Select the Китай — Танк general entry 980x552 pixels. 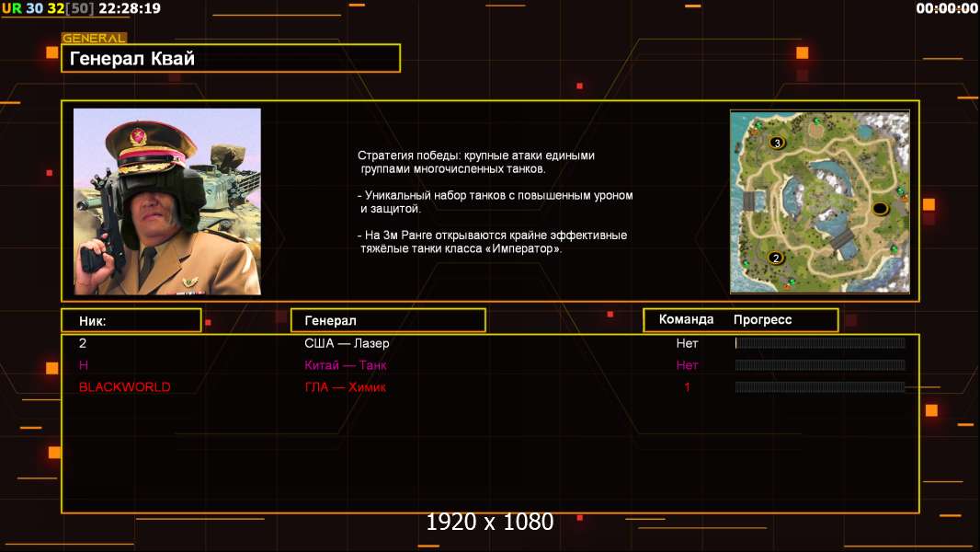click(x=346, y=365)
